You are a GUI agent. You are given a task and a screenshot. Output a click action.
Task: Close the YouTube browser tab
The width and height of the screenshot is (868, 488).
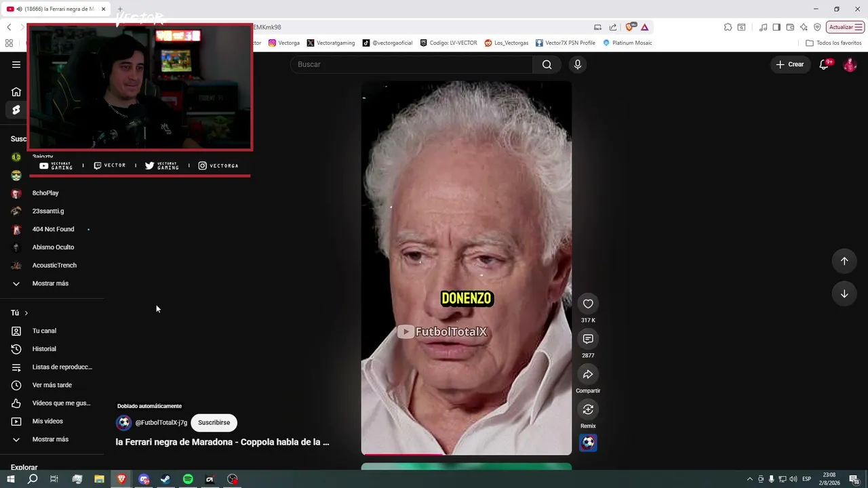click(x=104, y=9)
